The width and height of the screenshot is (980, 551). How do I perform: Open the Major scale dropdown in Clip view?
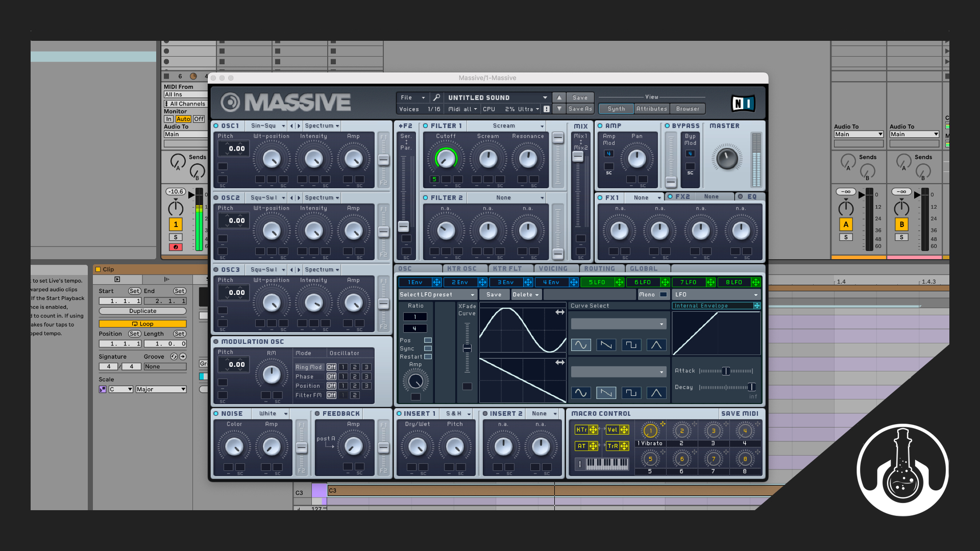click(x=161, y=389)
